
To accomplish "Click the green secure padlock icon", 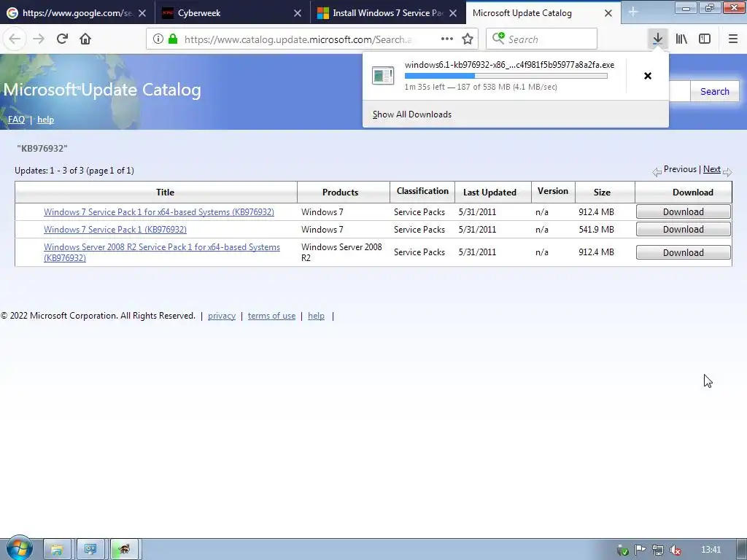I will pyautogui.click(x=173, y=39).
